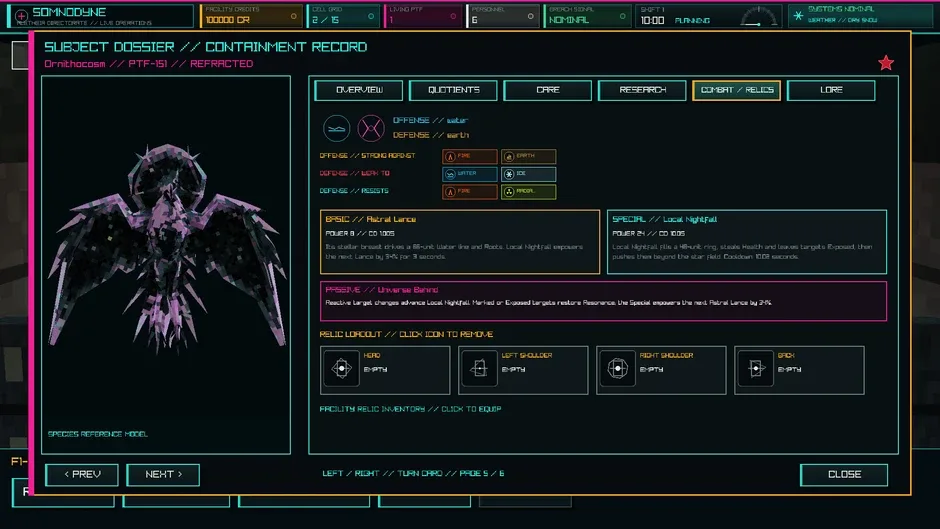Viewport: 940px width, 529px height.
Task: Open the Research tab
Action: click(642, 90)
